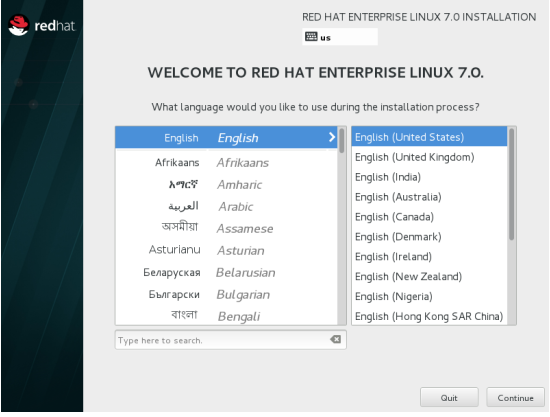
Task: Click the Continue button
Action: [x=515, y=398]
